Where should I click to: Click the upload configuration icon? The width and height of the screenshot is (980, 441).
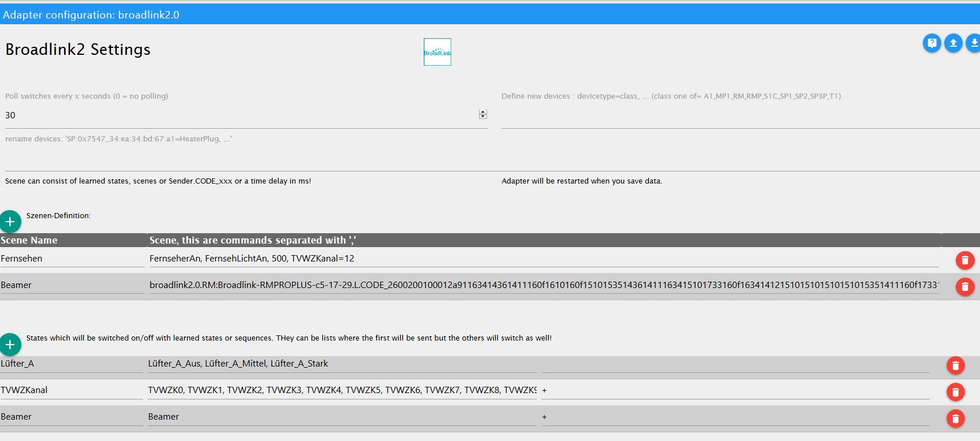coord(953,43)
